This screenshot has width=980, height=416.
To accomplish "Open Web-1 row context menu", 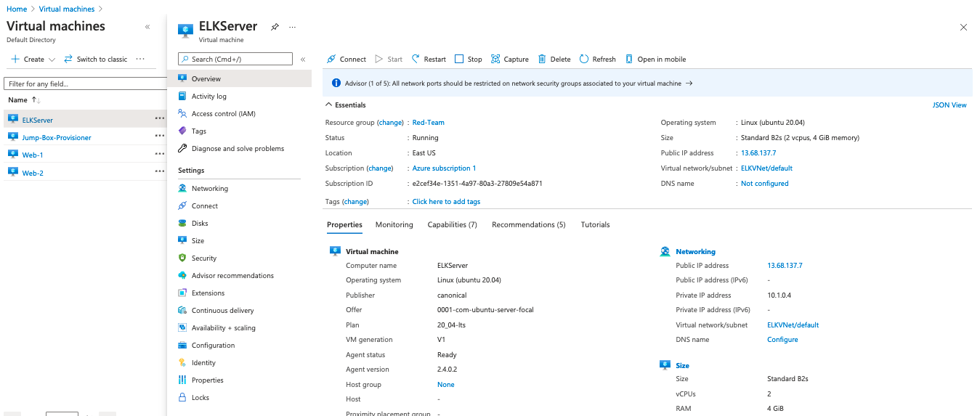I will [159, 154].
